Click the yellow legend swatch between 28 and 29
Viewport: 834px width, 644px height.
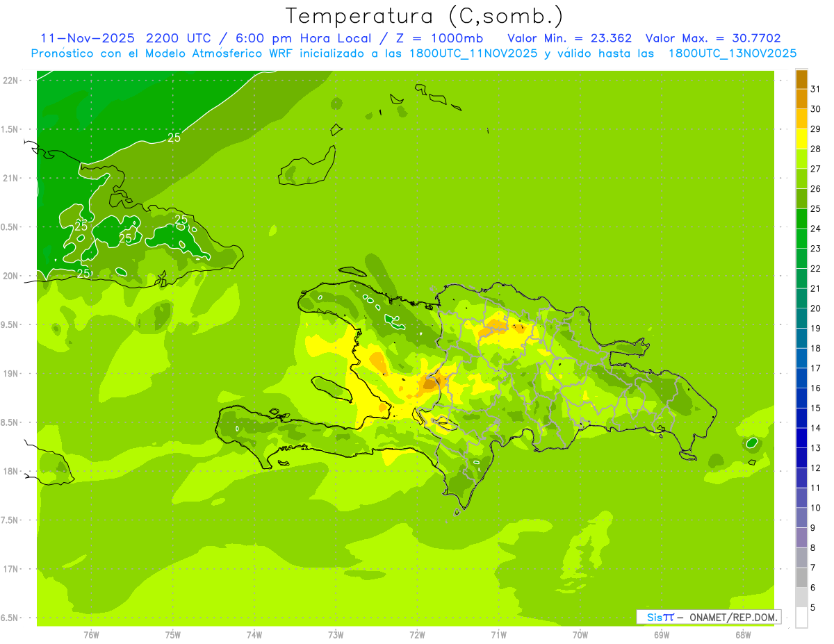pyautogui.click(x=801, y=139)
